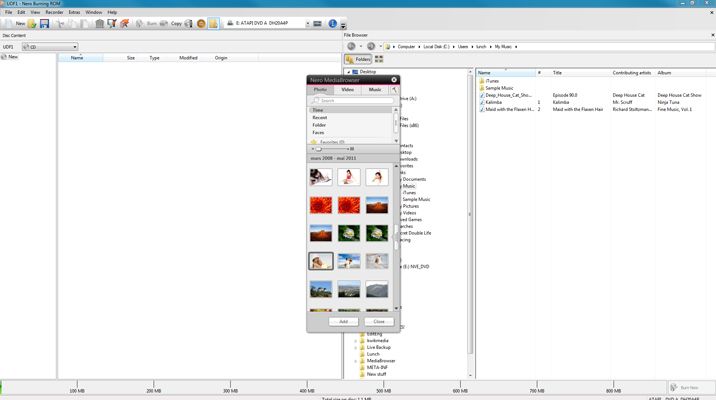
Task: Expand the Live Backup folder node
Action: pyautogui.click(x=356, y=347)
